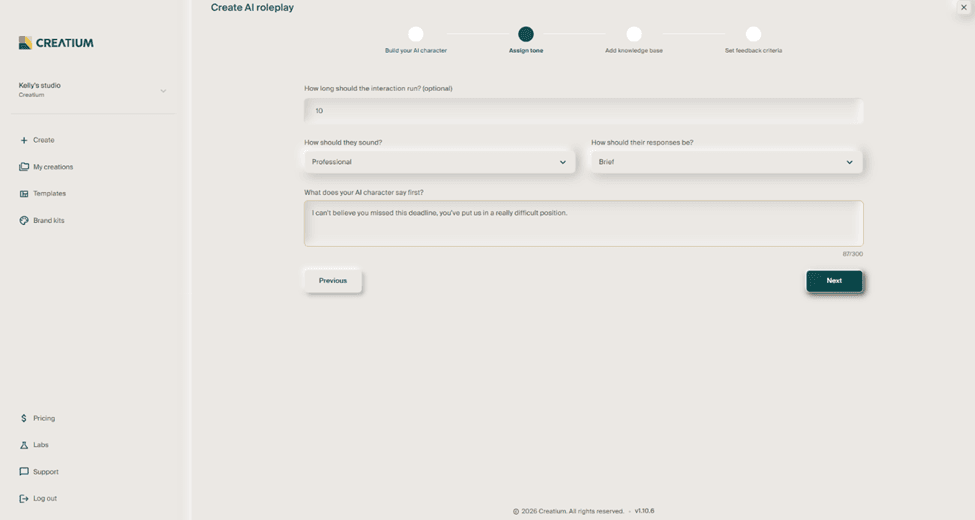Focus the interaction length field showing 10
This screenshot has height=520, width=975.
[x=583, y=111]
